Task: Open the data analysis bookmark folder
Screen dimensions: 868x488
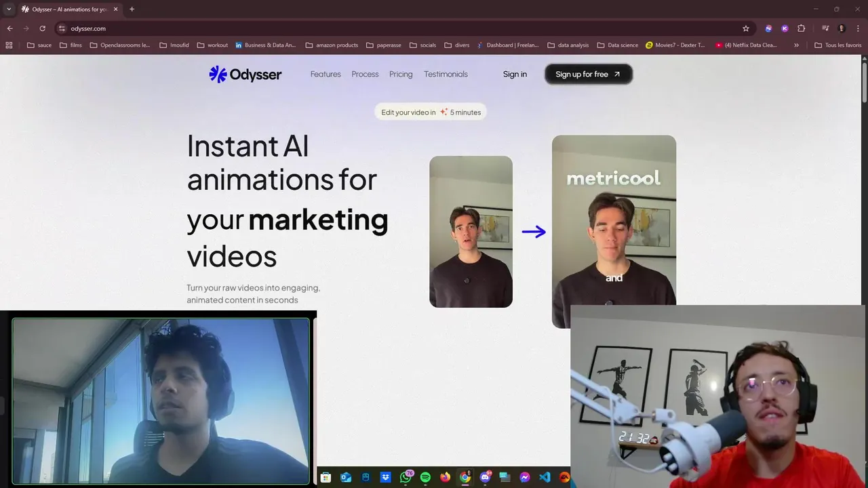Action: 568,45
